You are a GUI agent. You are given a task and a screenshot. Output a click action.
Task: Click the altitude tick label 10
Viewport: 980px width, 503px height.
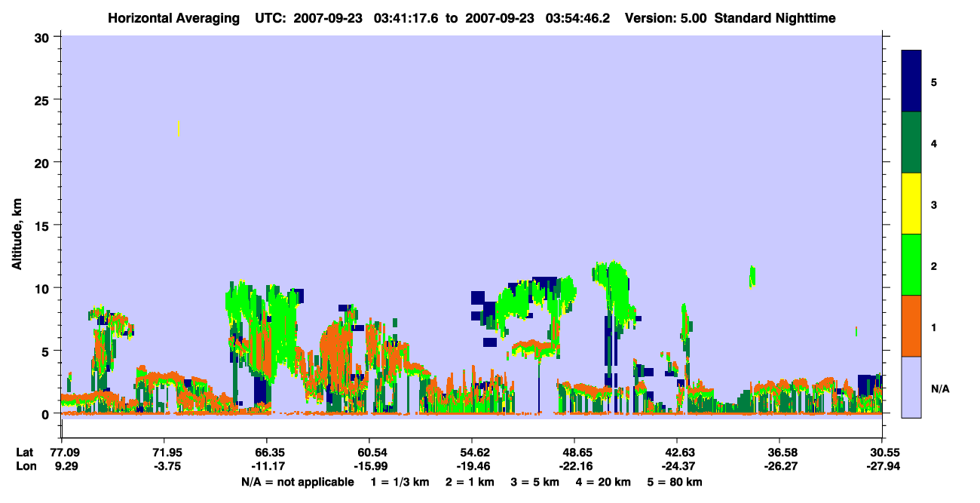click(42, 288)
